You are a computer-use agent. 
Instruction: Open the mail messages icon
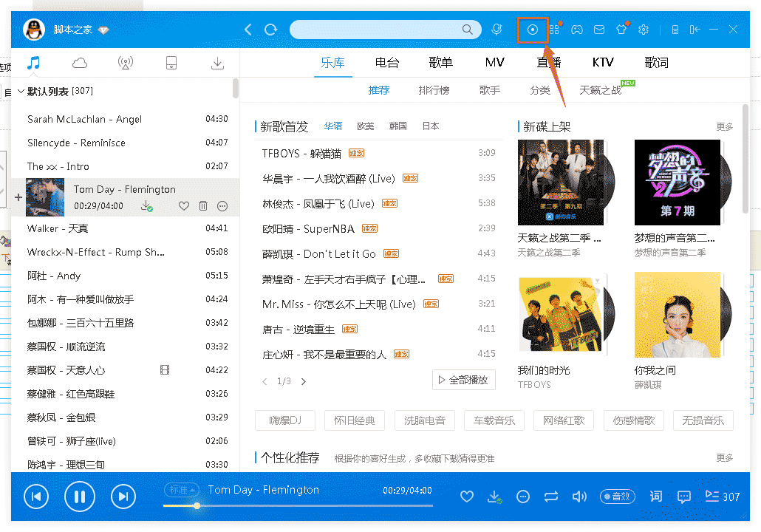pyautogui.click(x=599, y=30)
